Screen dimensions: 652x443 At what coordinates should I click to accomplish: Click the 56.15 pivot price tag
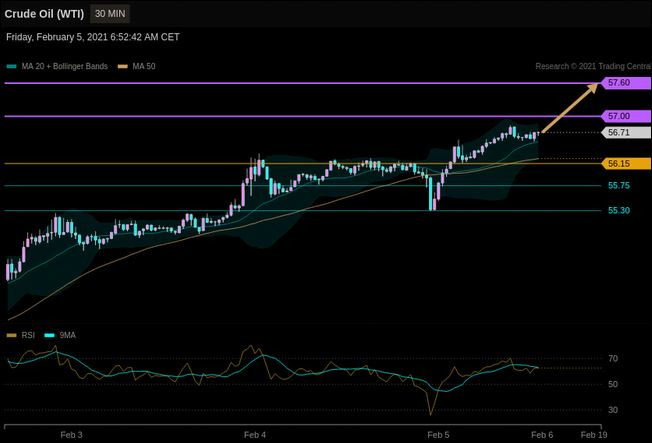[626, 163]
